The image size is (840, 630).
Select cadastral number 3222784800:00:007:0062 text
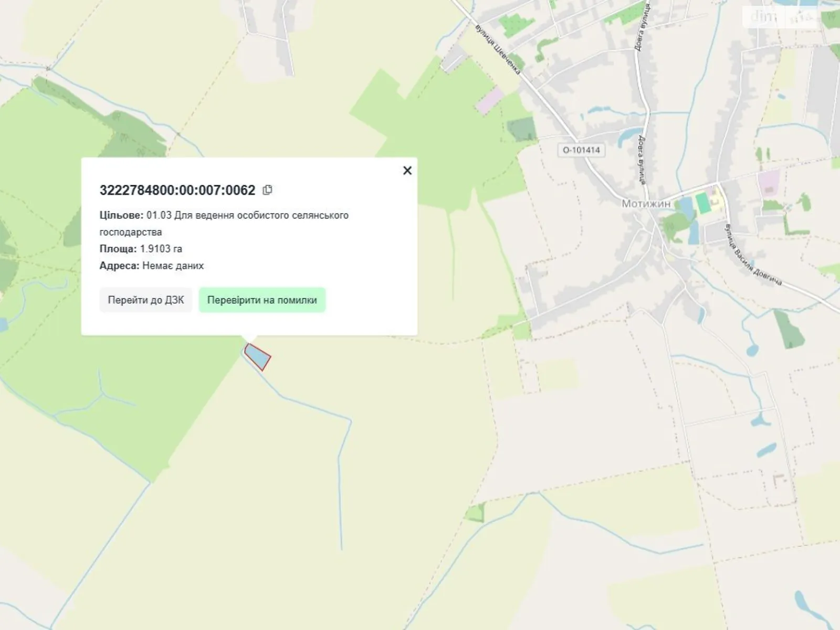177,190
